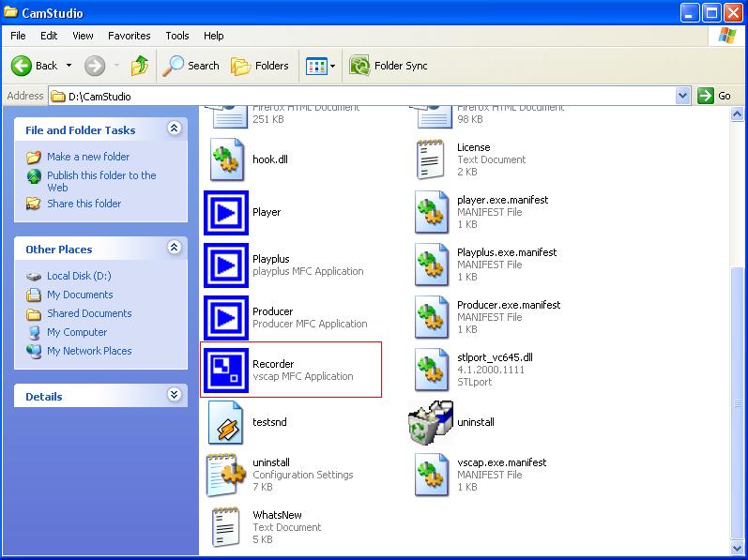
Task: Open the Edit menu
Action: (x=49, y=36)
